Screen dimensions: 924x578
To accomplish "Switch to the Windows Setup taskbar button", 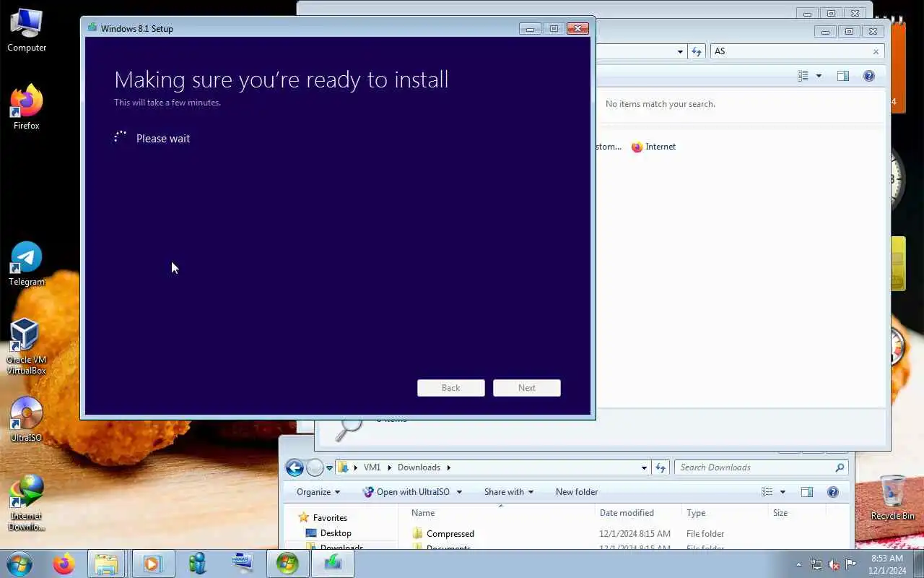I will point(287,564).
